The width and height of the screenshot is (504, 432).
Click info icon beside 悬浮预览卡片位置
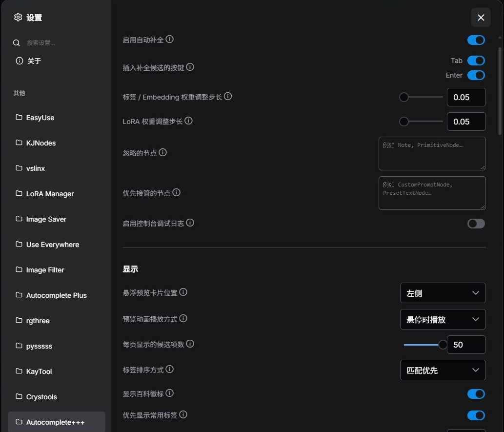point(183,292)
